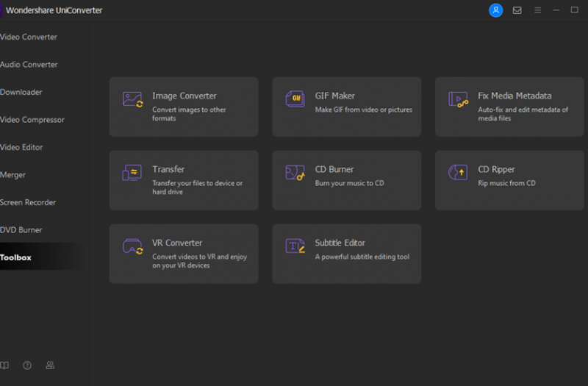Open the CD Ripper icon
The width and height of the screenshot is (588, 386).
pyautogui.click(x=458, y=173)
